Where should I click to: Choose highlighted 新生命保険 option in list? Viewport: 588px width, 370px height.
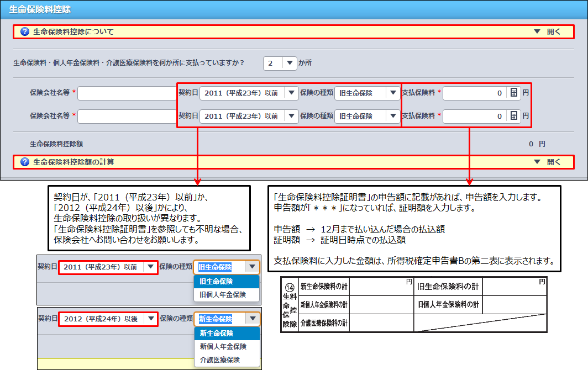click(x=217, y=334)
